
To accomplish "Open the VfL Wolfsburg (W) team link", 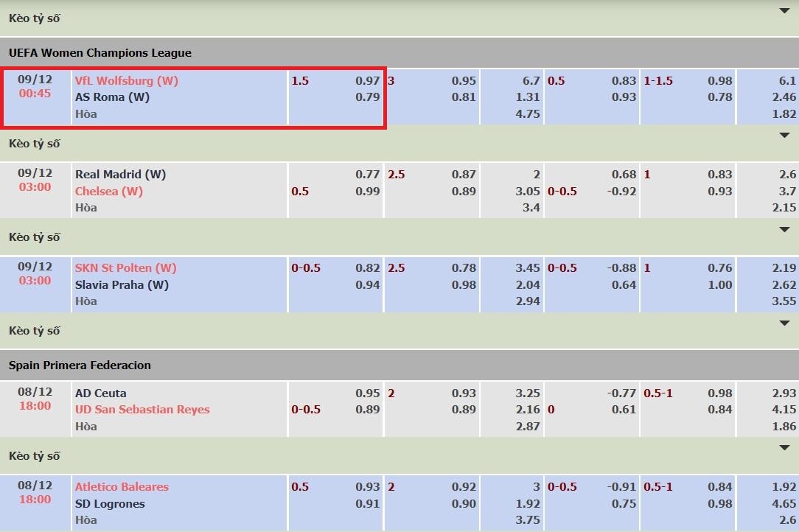I will click(x=126, y=80).
